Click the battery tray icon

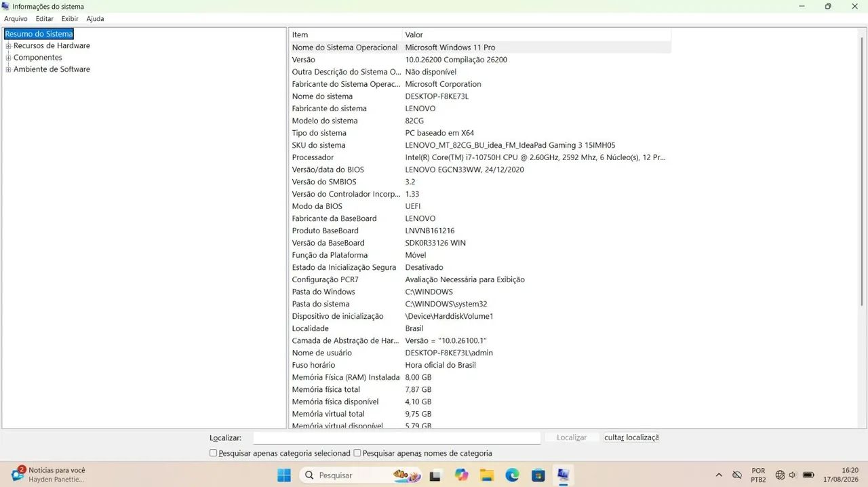tap(808, 475)
